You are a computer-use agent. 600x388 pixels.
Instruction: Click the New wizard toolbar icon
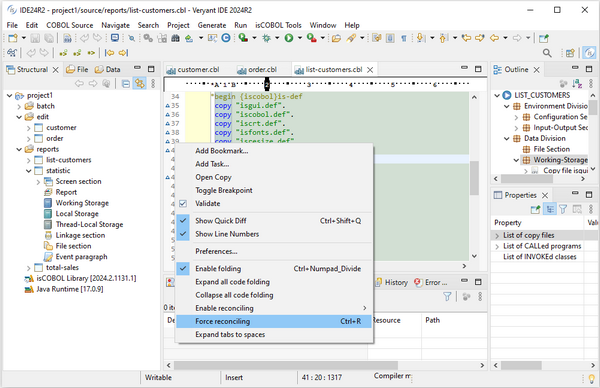pyautogui.click(x=13, y=38)
